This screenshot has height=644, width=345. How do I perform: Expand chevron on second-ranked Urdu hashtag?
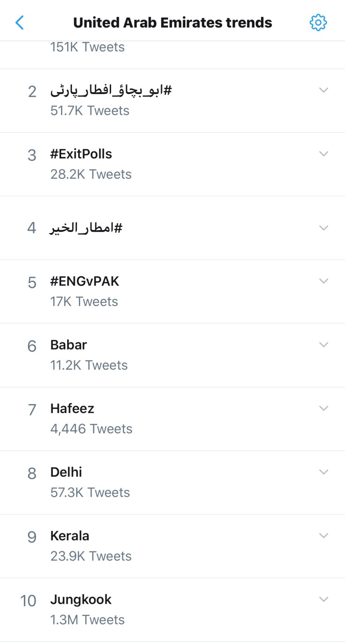pyautogui.click(x=324, y=90)
